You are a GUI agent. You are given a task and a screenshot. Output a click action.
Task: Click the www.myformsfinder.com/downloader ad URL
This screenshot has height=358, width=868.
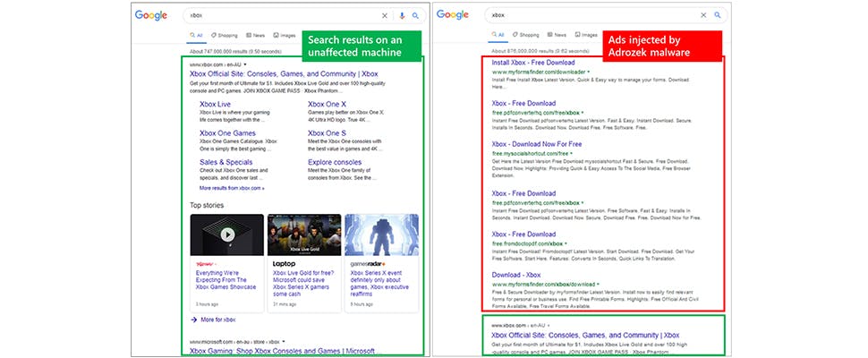[x=539, y=72]
